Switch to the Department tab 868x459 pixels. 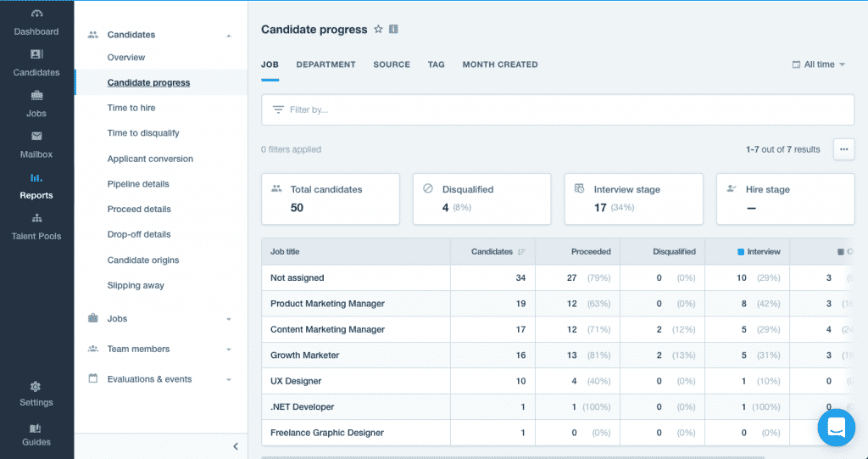[325, 64]
